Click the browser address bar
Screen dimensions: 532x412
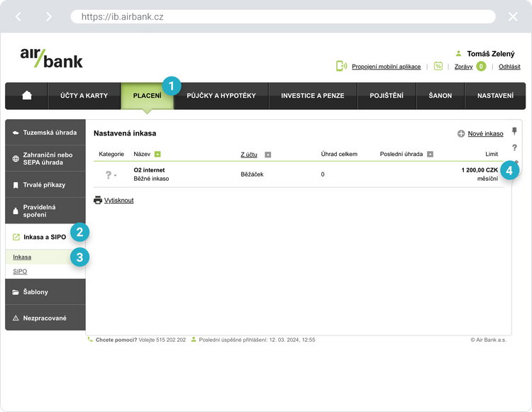click(282, 16)
